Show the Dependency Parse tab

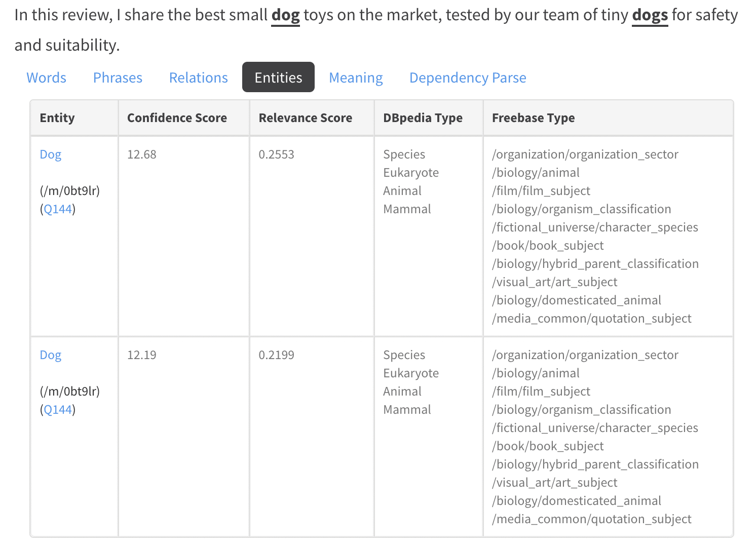[467, 77]
